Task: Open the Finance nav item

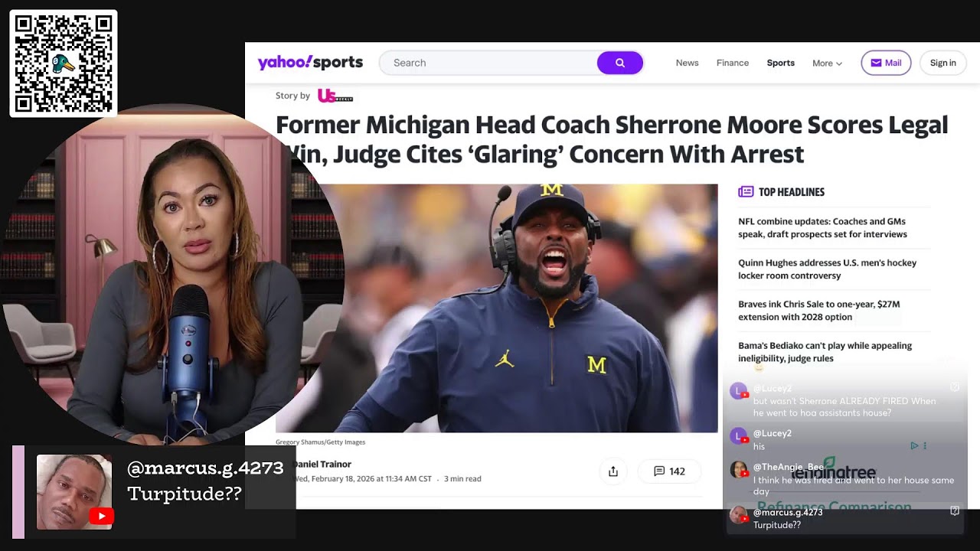Action: (733, 63)
